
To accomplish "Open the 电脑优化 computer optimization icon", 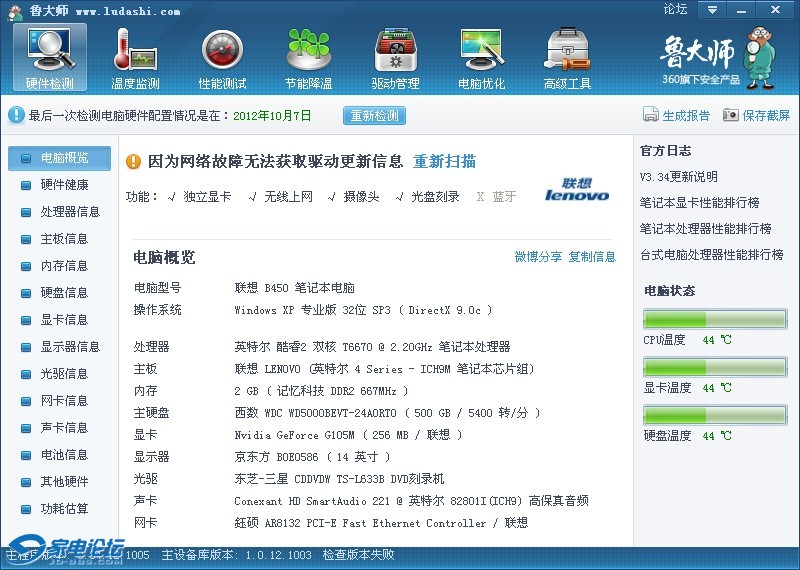I will 481,52.
